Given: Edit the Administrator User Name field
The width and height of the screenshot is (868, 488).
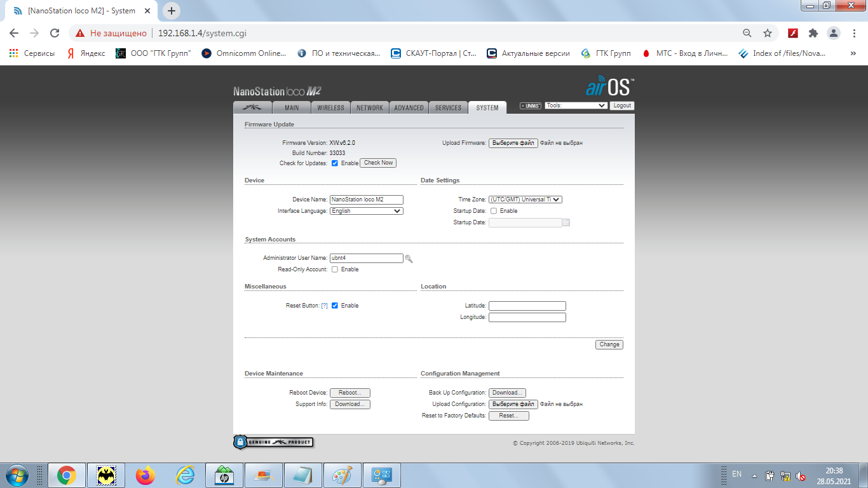Looking at the screenshot, I should (367, 258).
